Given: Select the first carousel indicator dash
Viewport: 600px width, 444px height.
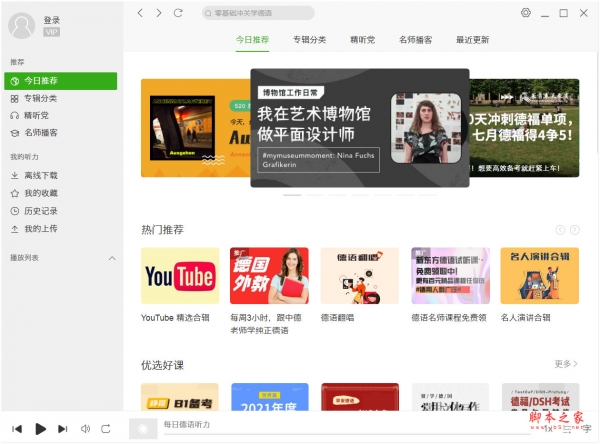Looking at the screenshot, I should click(x=292, y=195).
